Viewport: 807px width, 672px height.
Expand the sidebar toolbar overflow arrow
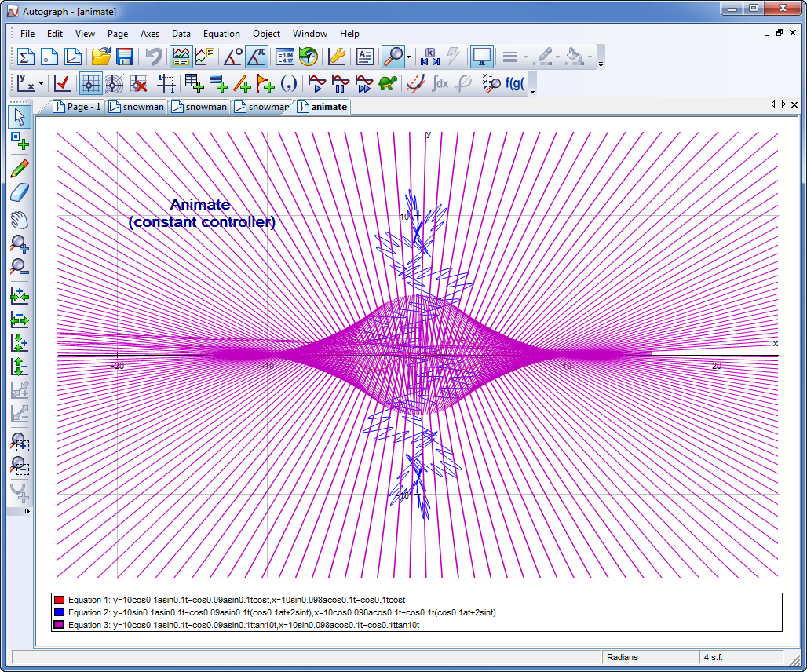27,512
